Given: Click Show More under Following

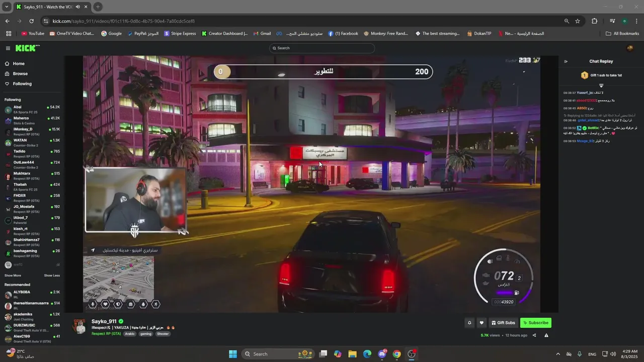Looking at the screenshot, I should pos(13,276).
